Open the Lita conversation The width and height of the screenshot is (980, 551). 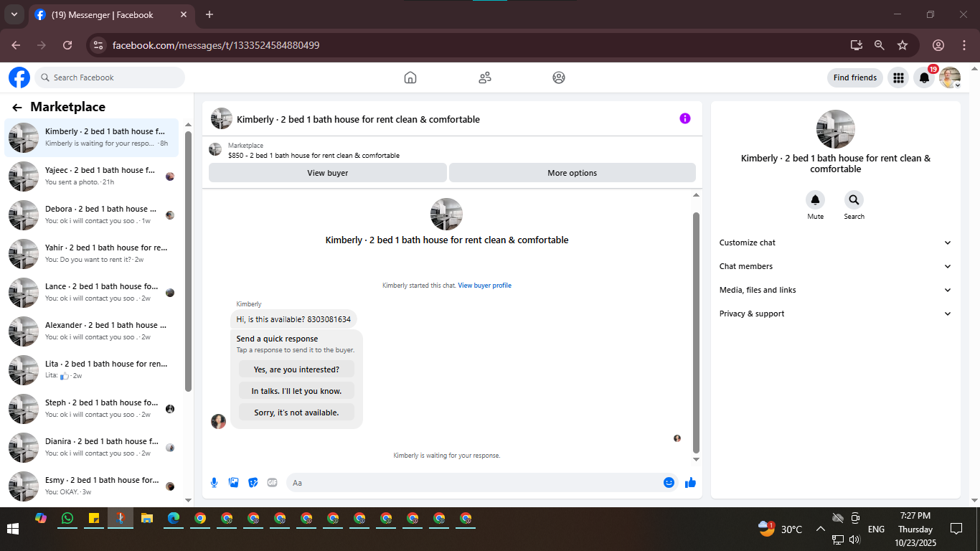coord(92,369)
